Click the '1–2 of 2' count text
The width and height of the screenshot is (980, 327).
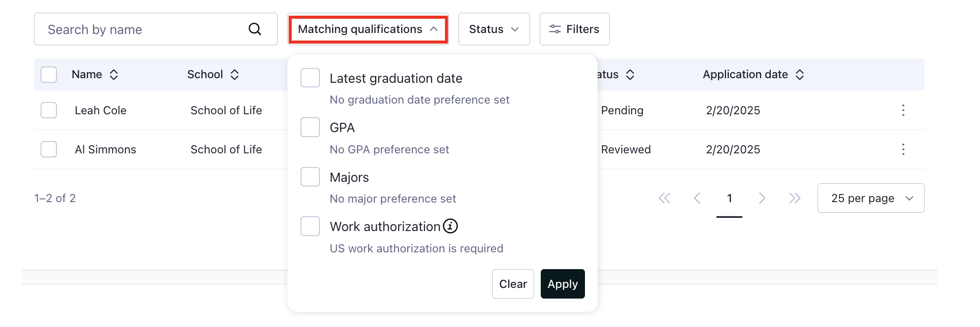tap(55, 198)
